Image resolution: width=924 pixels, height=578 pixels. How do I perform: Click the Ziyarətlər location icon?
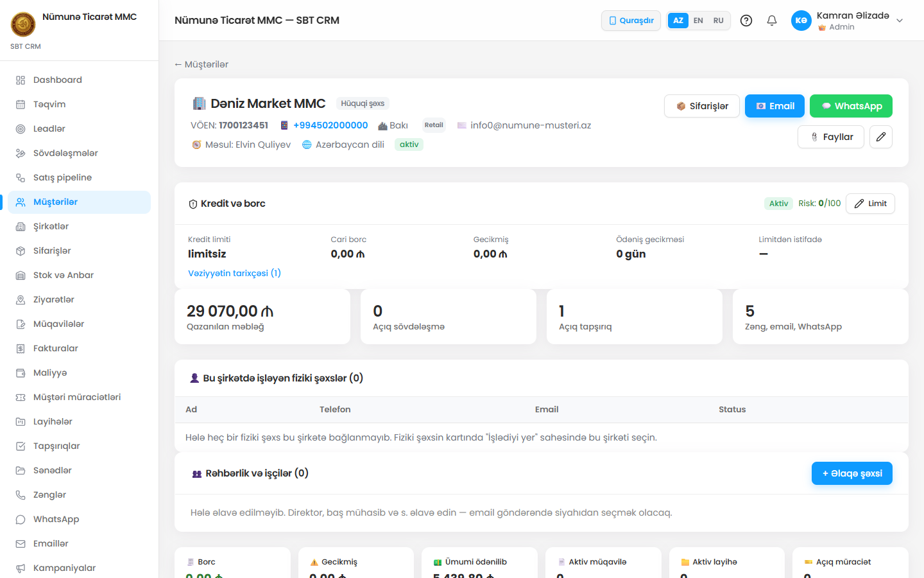click(x=21, y=300)
